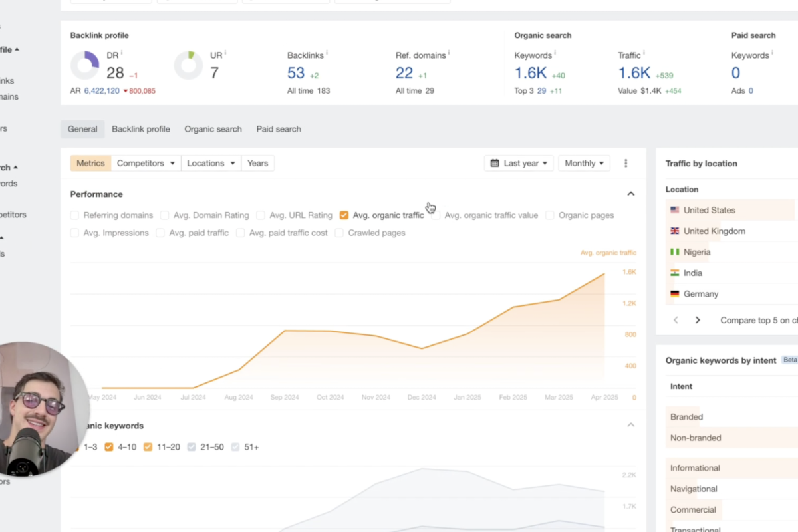Screen dimensions: 798x532
Task: Switch to the Backlink profile tab
Action: point(140,129)
